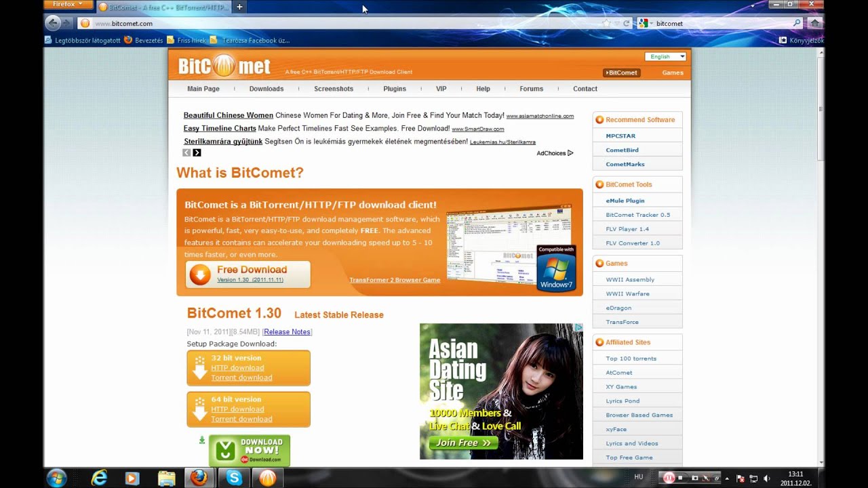
Task: Click 32 bit Torrent download link
Action: click(x=241, y=378)
